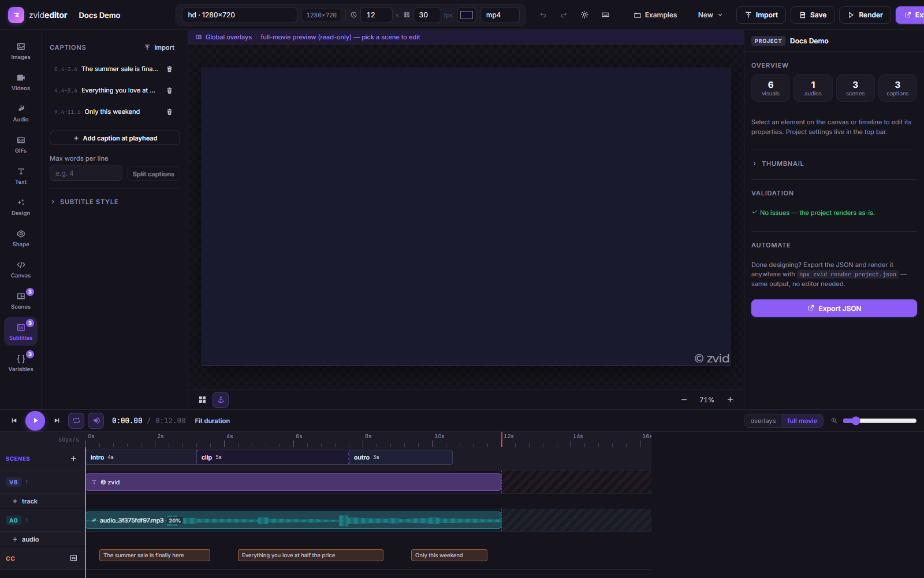Open the Shape panel
The image size is (924, 578).
(21, 238)
